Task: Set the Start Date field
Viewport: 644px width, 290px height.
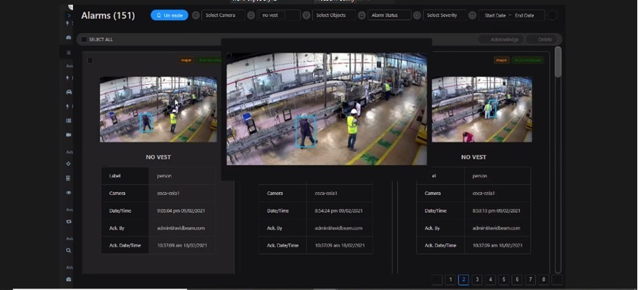Action: pyautogui.click(x=495, y=15)
